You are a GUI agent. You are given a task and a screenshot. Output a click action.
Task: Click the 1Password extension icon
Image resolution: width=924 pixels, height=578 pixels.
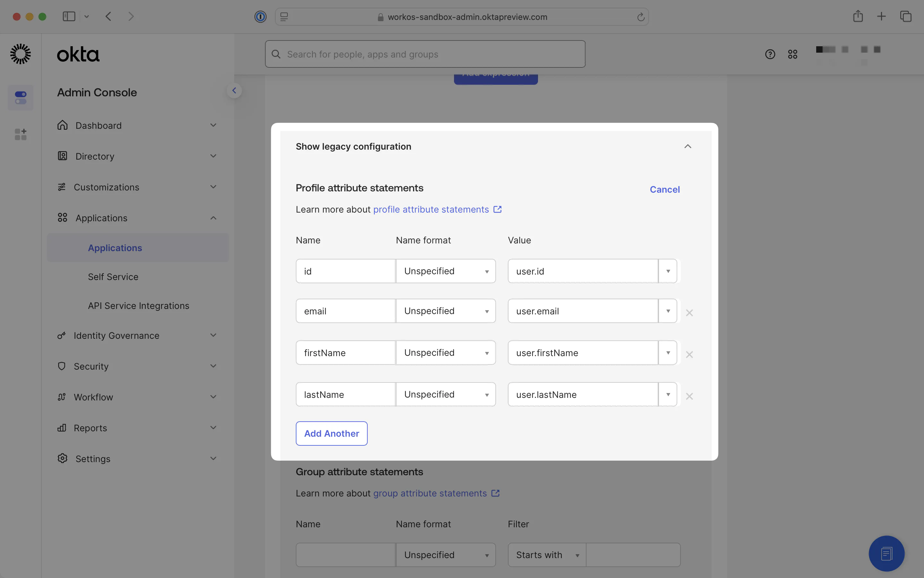click(261, 17)
